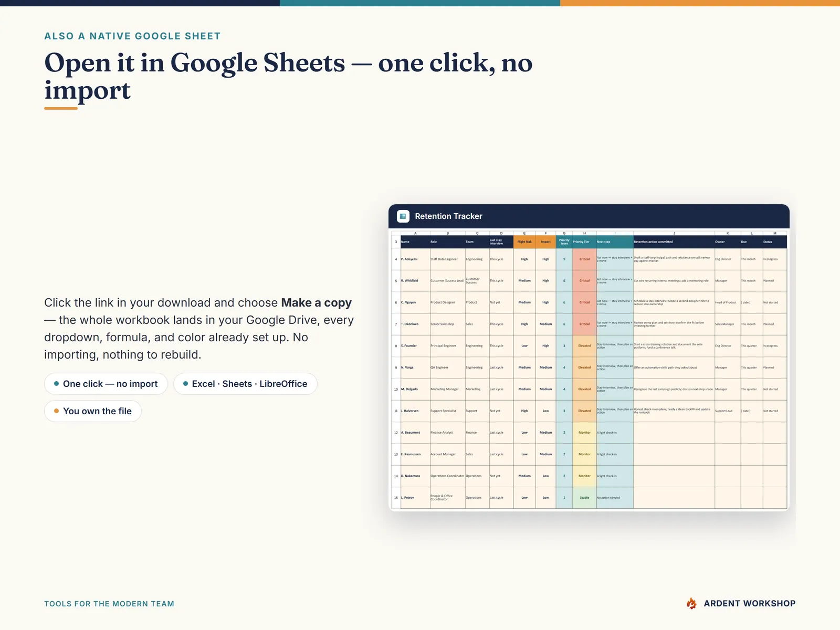Click the 'Customer Success Lead' role cell

pos(448,281)
